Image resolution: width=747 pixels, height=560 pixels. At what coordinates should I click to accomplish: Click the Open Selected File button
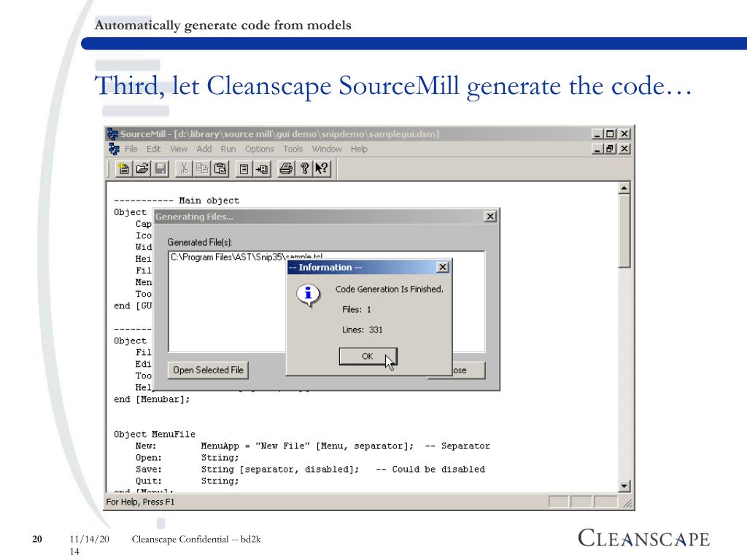(x=208, y=370)
